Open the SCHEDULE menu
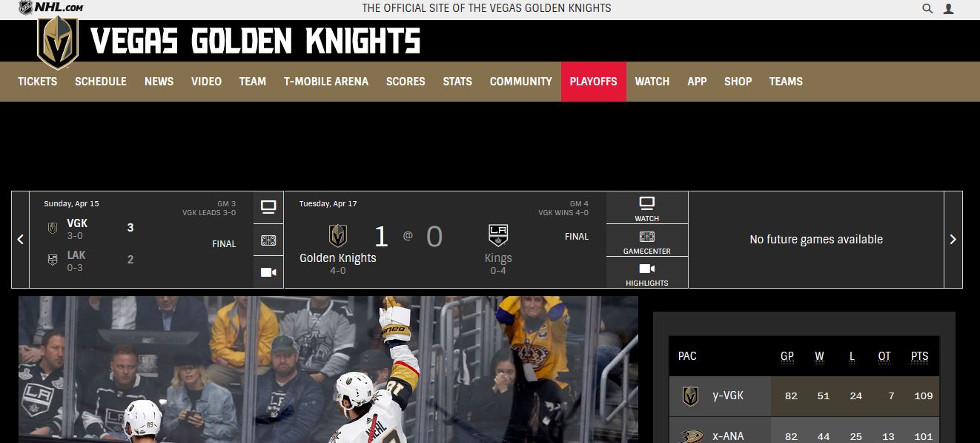Viewport: 980px width, 443px height. pyautogui.click(x=101, y=82)
